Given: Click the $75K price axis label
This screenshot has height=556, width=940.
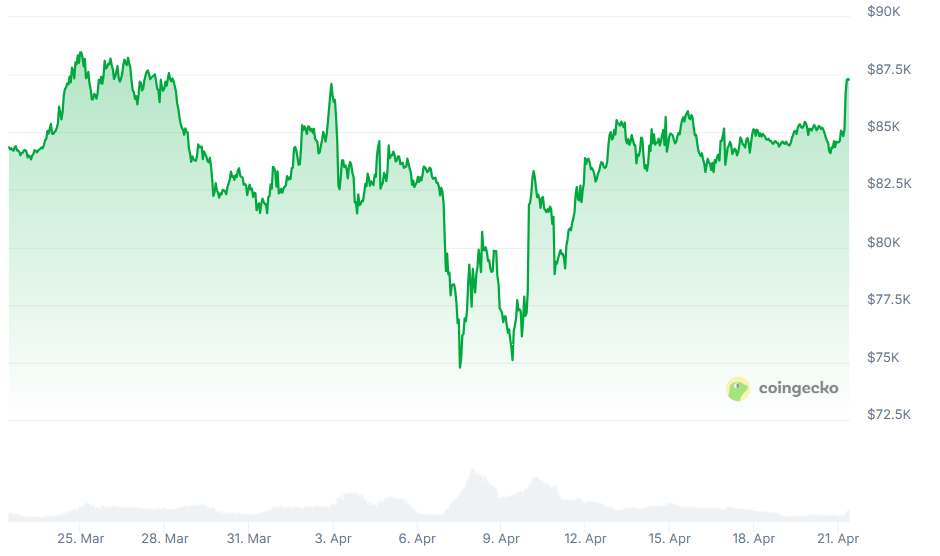Looking at the screenshot, I should click(x=883, y=357).
